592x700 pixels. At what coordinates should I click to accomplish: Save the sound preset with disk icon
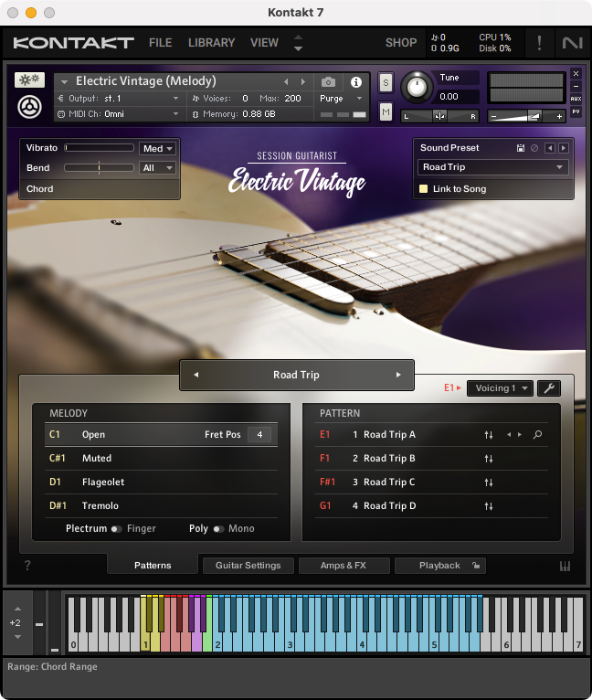521,148
